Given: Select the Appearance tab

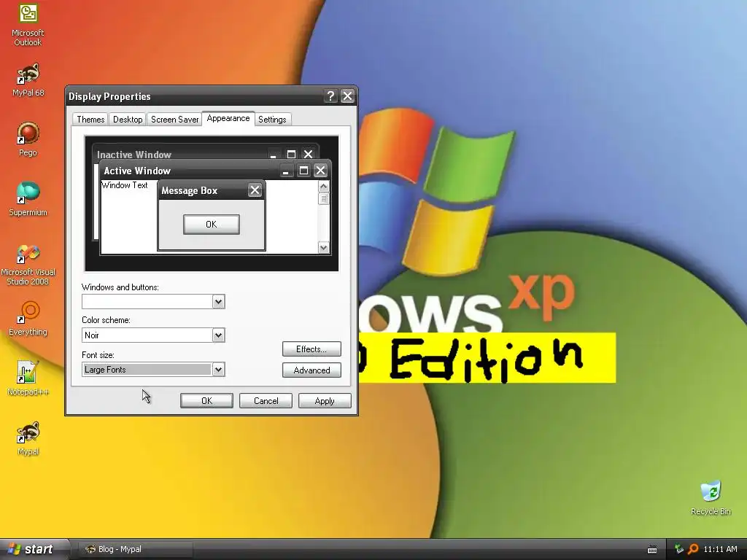Looking at the screenshot, I should 228,118.
